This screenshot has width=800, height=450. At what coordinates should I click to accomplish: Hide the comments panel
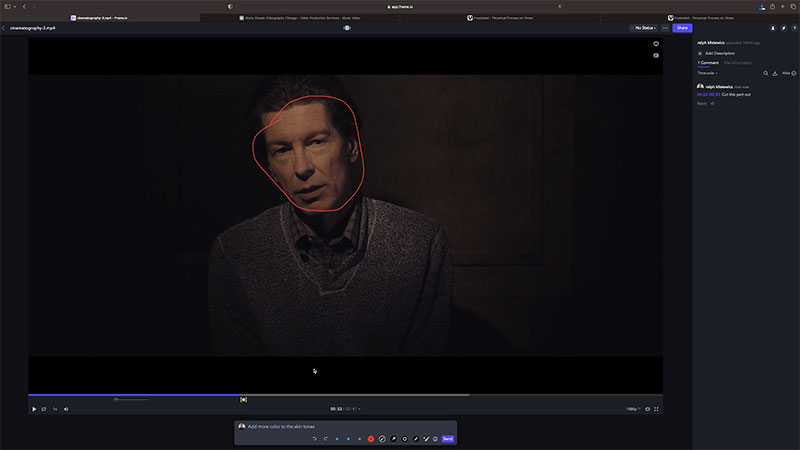click(x=789, y=73)
